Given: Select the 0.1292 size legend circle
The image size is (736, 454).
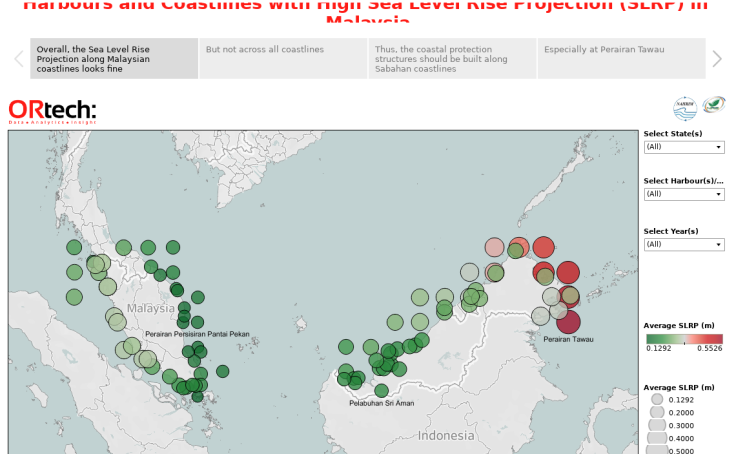Looking at the screenshot, I should point(657,400).
